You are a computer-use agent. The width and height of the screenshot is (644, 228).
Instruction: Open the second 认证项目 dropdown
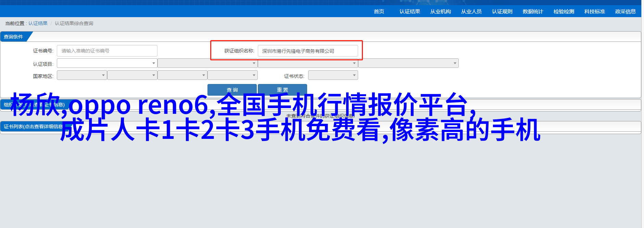[207, 63]
